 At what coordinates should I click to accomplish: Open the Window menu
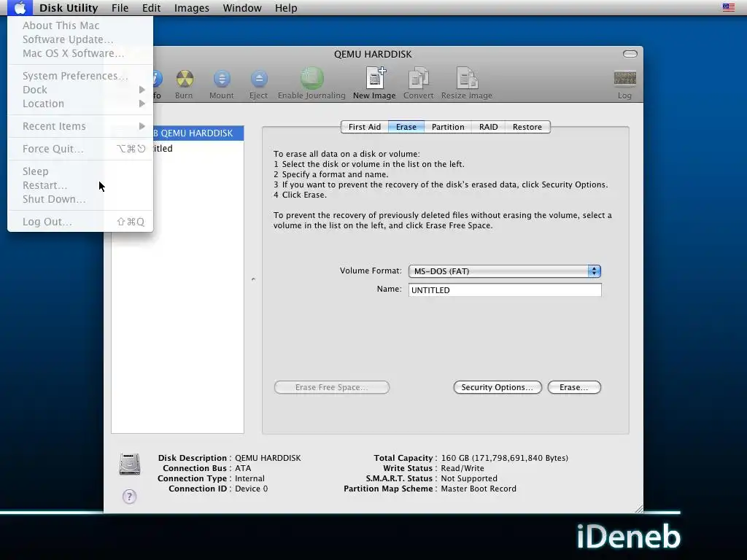pyautogui.click(x=242, y=7)
